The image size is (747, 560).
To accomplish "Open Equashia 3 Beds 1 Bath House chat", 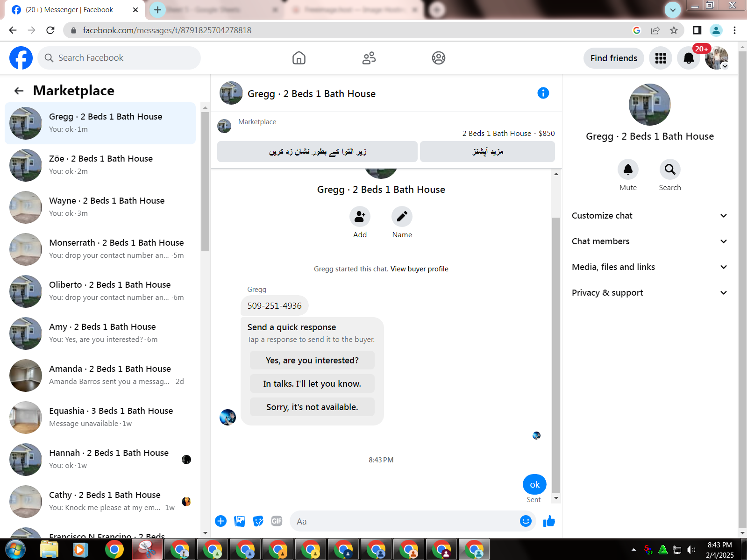I will (x=100, y=418).
